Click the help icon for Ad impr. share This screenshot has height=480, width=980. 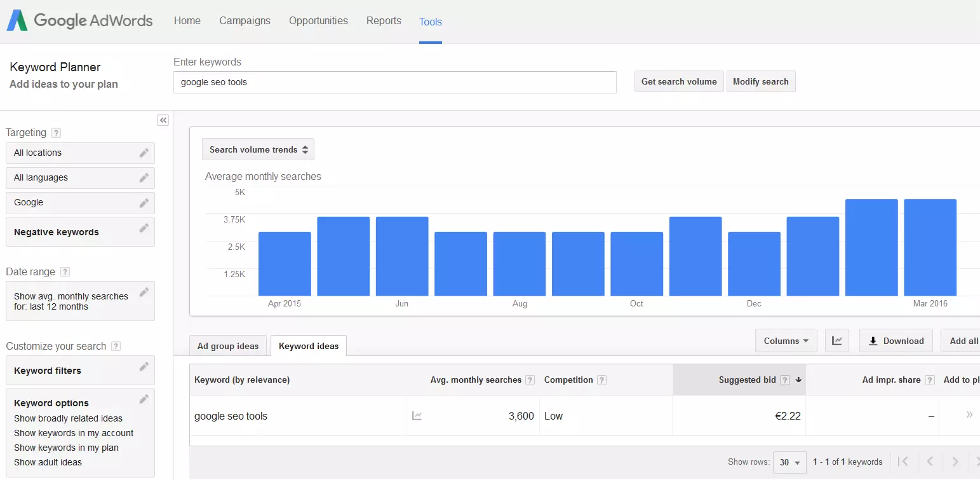pos(930,380)
